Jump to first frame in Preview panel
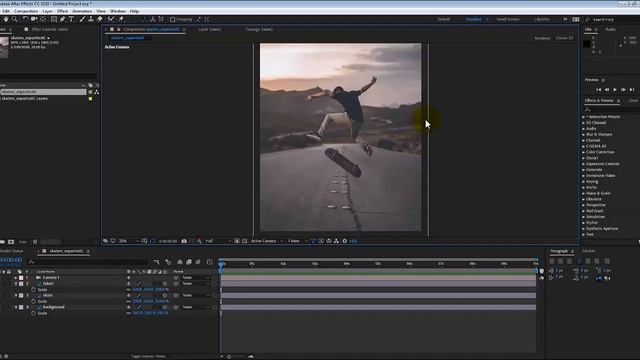The height and width of the screenshot is (360, 640). point(598,89)
